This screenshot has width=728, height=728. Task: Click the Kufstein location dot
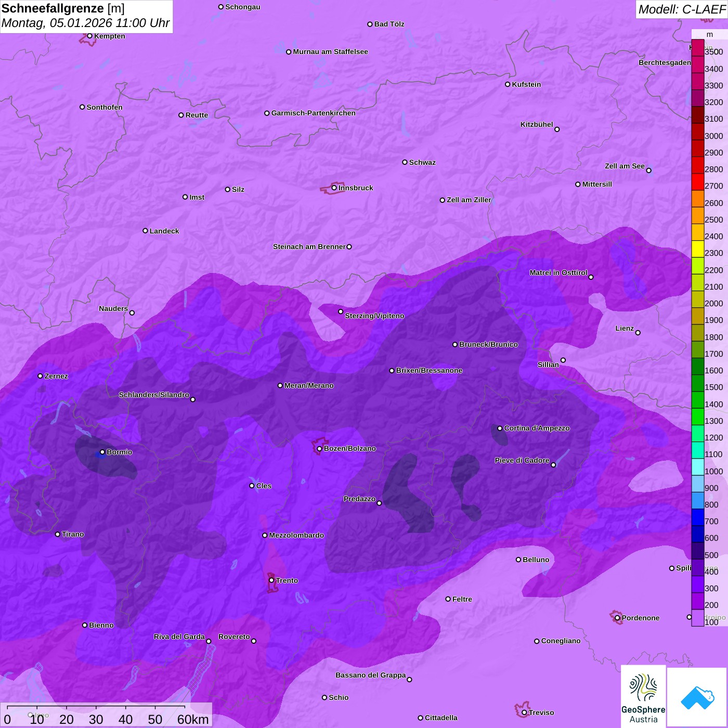click(x=508, y=84)
